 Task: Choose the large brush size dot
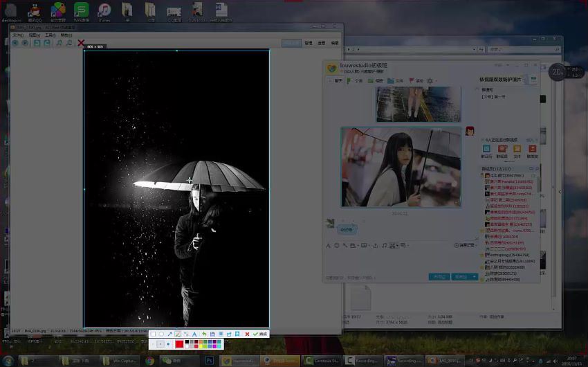168,343
